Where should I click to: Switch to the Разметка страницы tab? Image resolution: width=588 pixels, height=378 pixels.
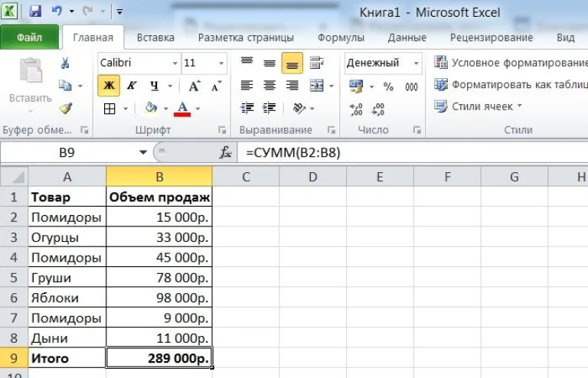246,37
